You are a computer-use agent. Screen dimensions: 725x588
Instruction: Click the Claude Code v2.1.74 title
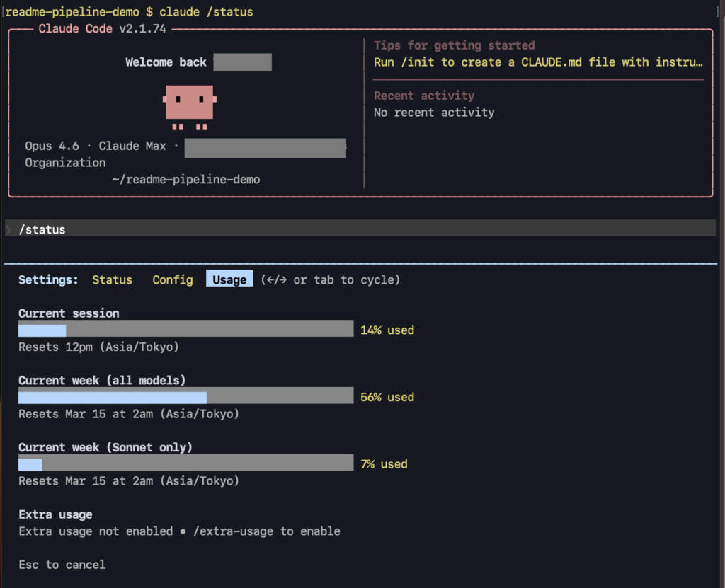coord(104,29)
